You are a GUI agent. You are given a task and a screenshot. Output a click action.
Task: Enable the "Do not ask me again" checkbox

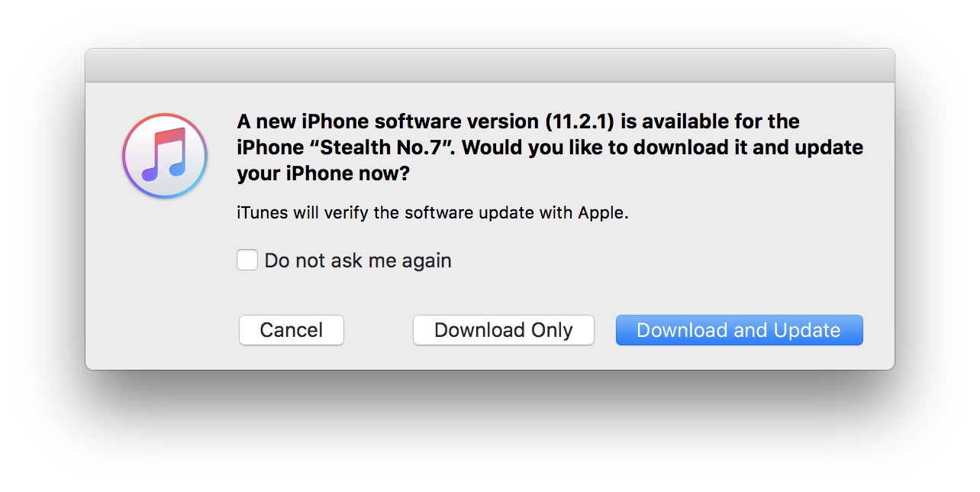247,261
